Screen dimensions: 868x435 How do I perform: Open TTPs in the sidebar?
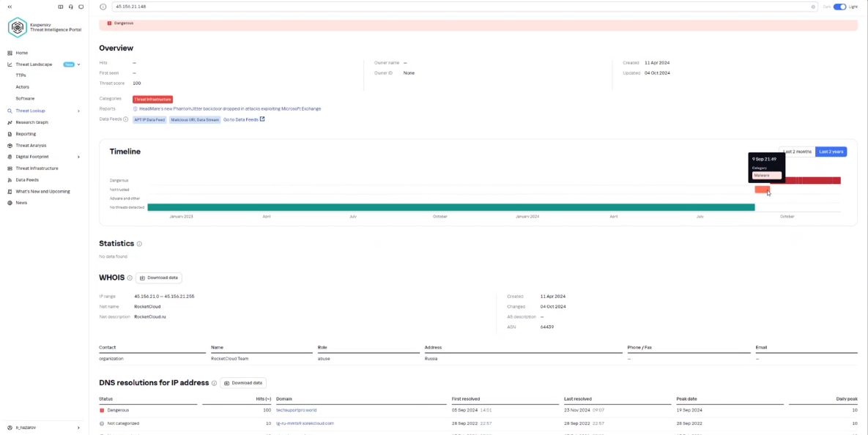point(21,75)
